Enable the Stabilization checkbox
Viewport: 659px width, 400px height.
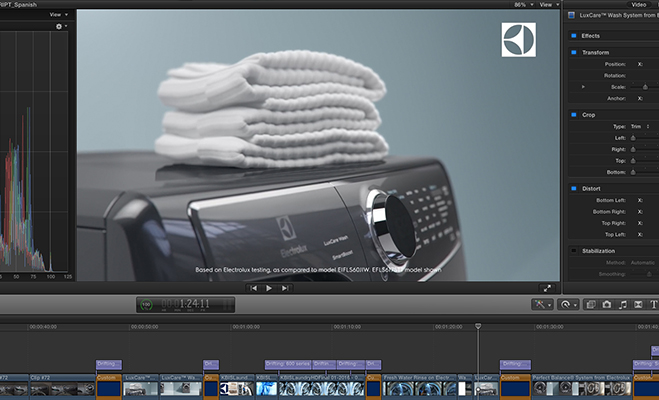574,250
